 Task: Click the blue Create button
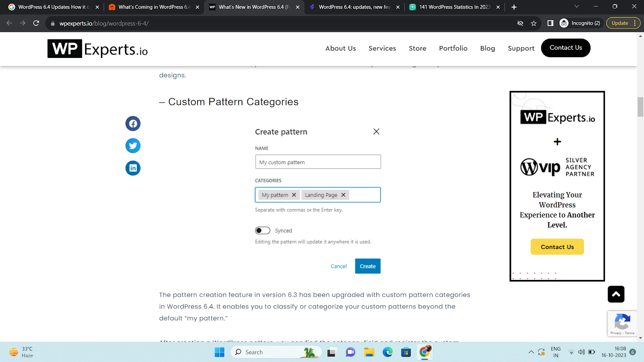pos(368,266)
